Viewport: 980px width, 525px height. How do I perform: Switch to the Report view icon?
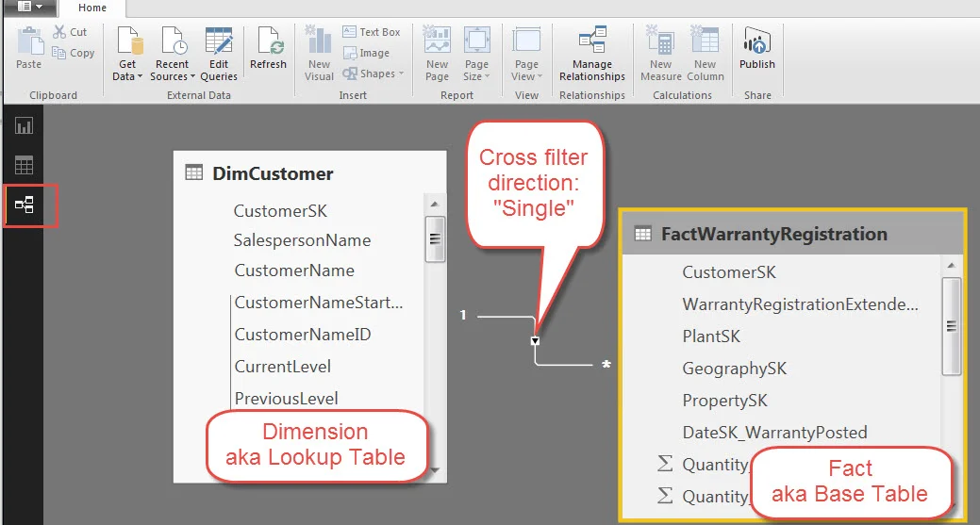click(25, 126)
